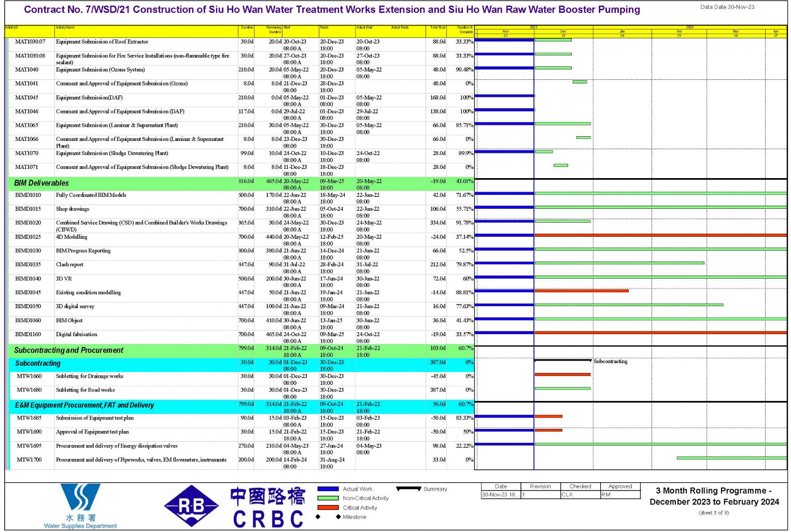Select the Finish column header
Screen dimensions: 791x532
point(337,31)
